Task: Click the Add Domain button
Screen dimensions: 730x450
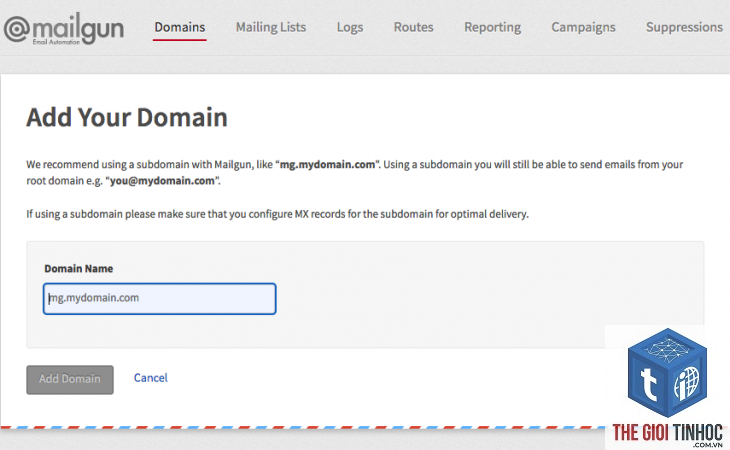Action: 70,380
